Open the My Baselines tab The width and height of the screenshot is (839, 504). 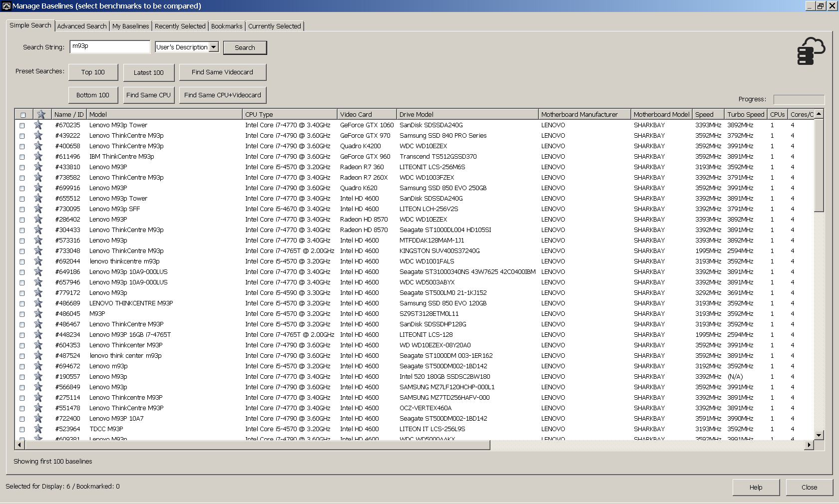tap(130, 26)
